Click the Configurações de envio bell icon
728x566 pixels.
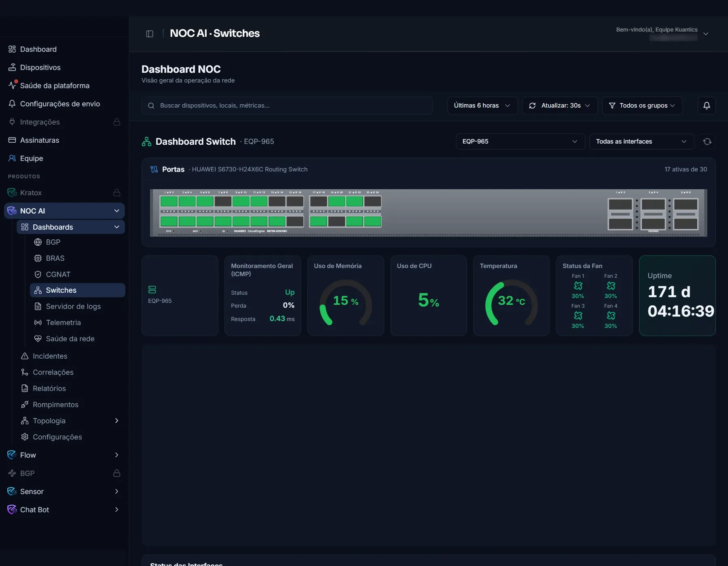12,103
